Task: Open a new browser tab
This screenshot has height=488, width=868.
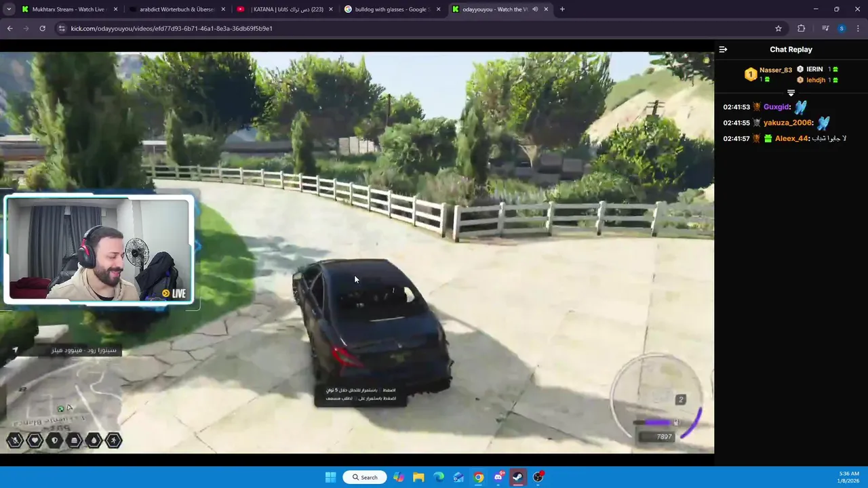Action: 562,9
